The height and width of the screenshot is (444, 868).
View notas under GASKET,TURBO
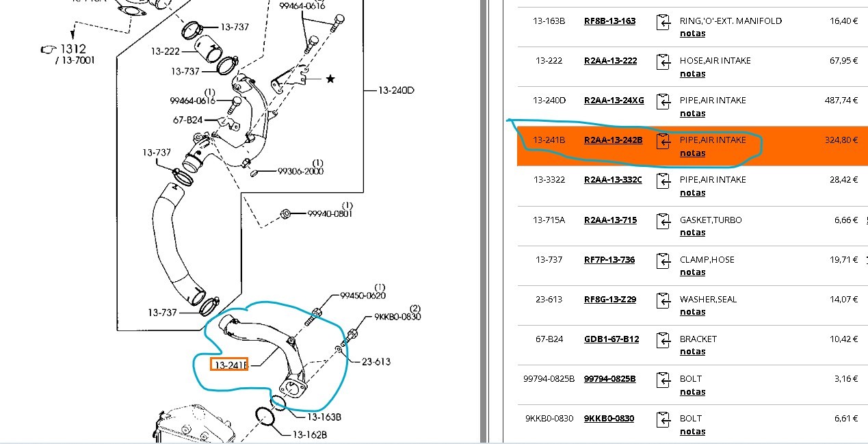coord(692,233)
